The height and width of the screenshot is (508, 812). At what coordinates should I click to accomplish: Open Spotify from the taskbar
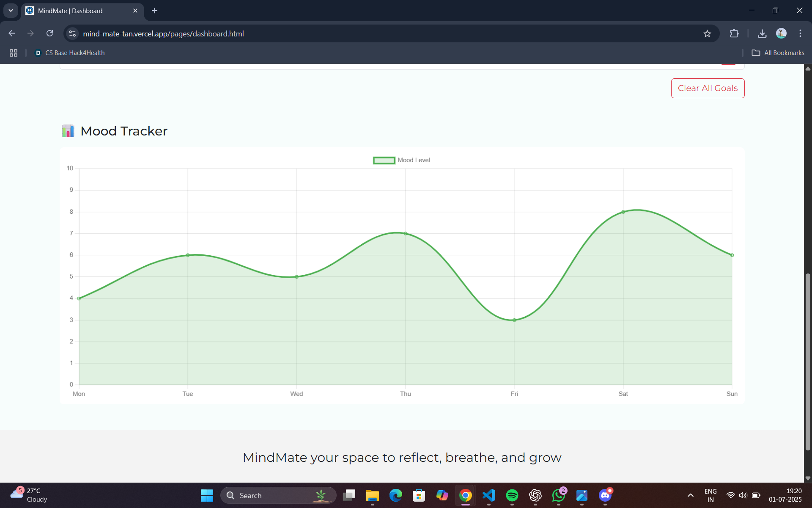512,495
